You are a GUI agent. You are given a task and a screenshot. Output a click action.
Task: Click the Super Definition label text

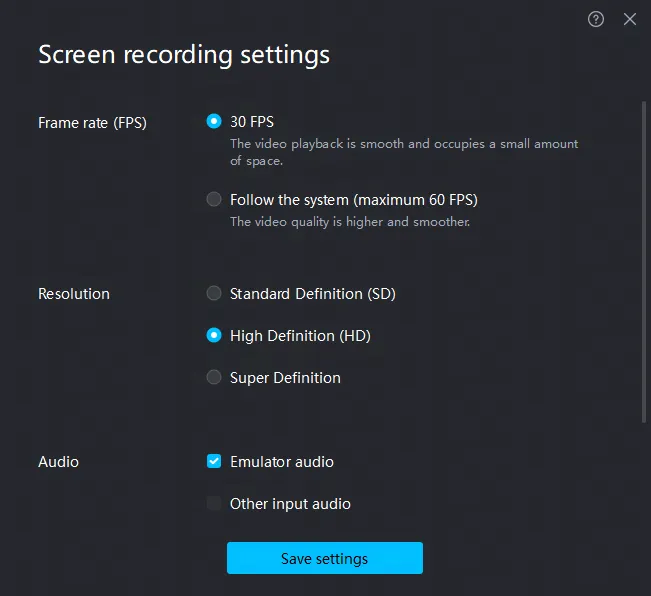285,378
